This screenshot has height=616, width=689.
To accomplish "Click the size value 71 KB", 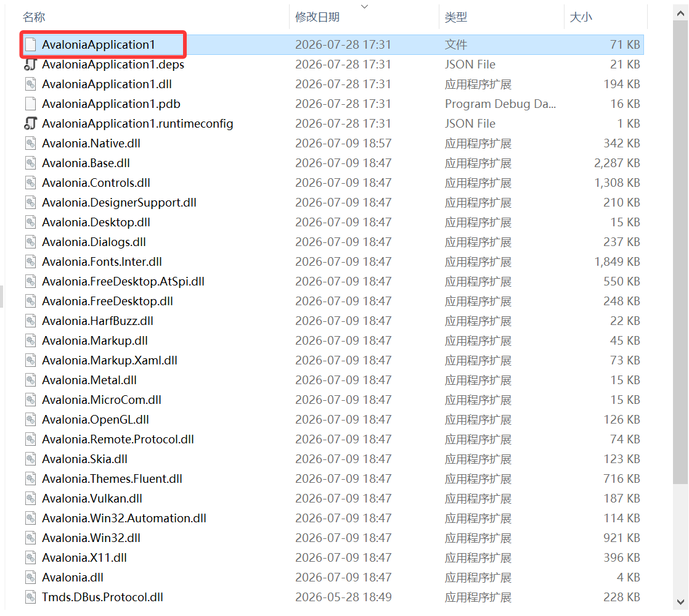I will pyautogui.click(x=625, y=44).
